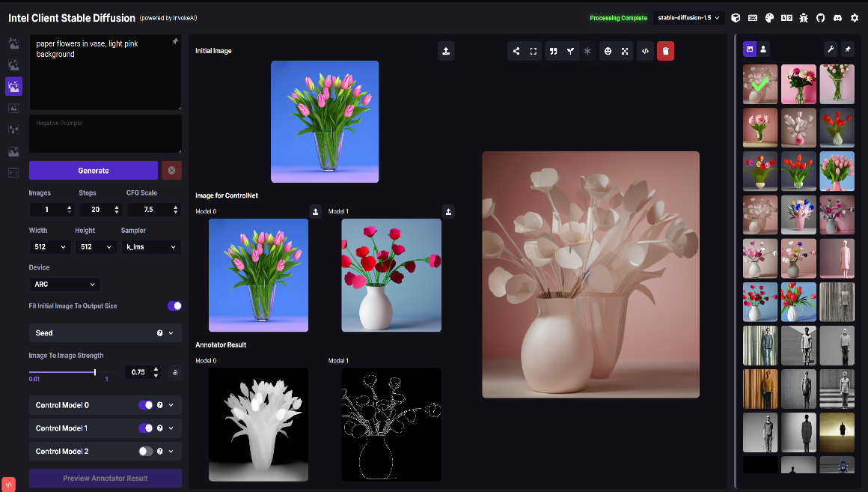
Task: Click the fullscreen frame icon in image toolbar
Action: (x=533, y=51)
